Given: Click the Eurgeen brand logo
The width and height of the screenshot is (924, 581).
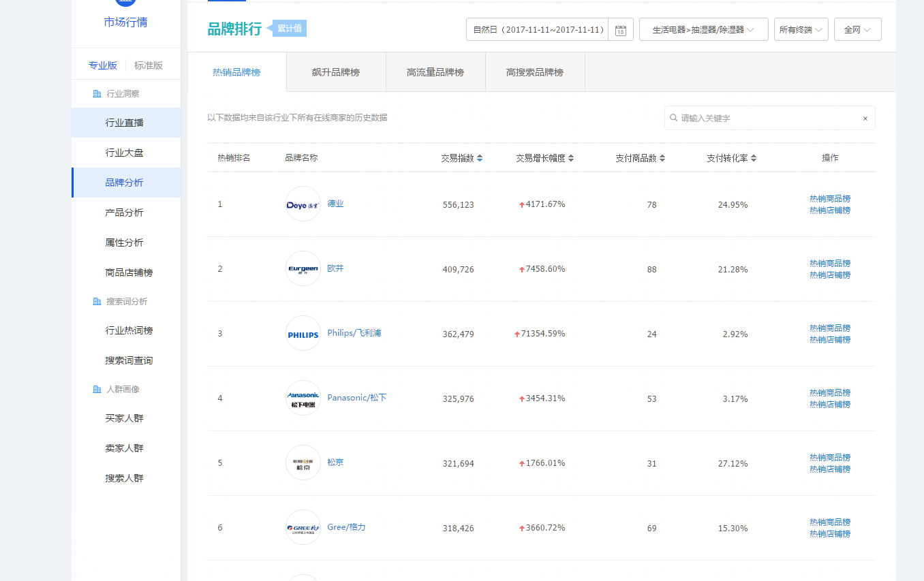Looking at the screenshot, I should pyautogui.click(x=303, y=268).
